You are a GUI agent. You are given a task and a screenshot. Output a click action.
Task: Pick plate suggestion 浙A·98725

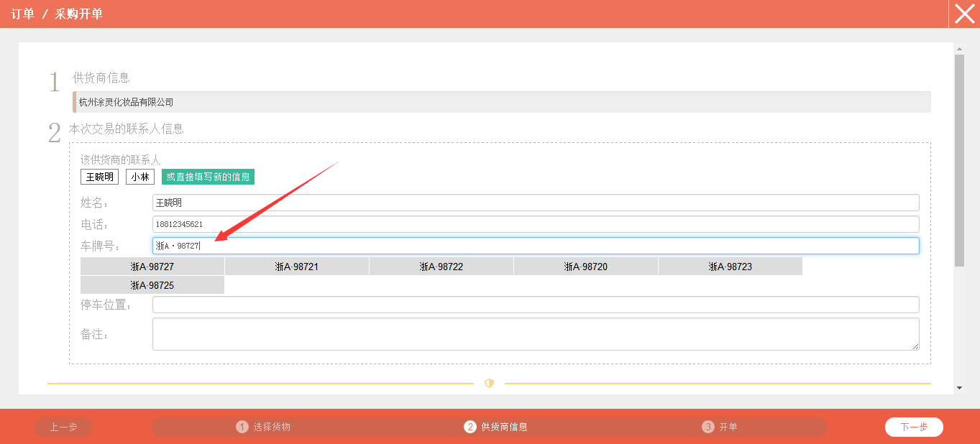[152, 285]
